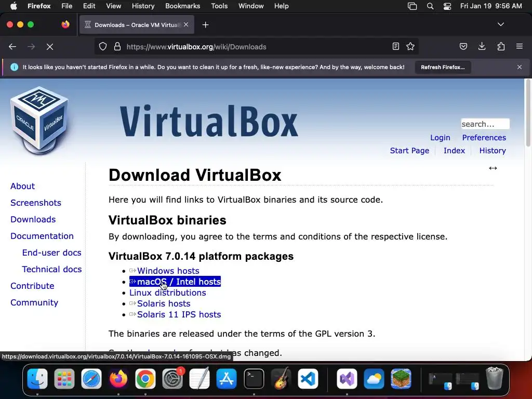Open Control Center in menu bar

click(447, 6)
